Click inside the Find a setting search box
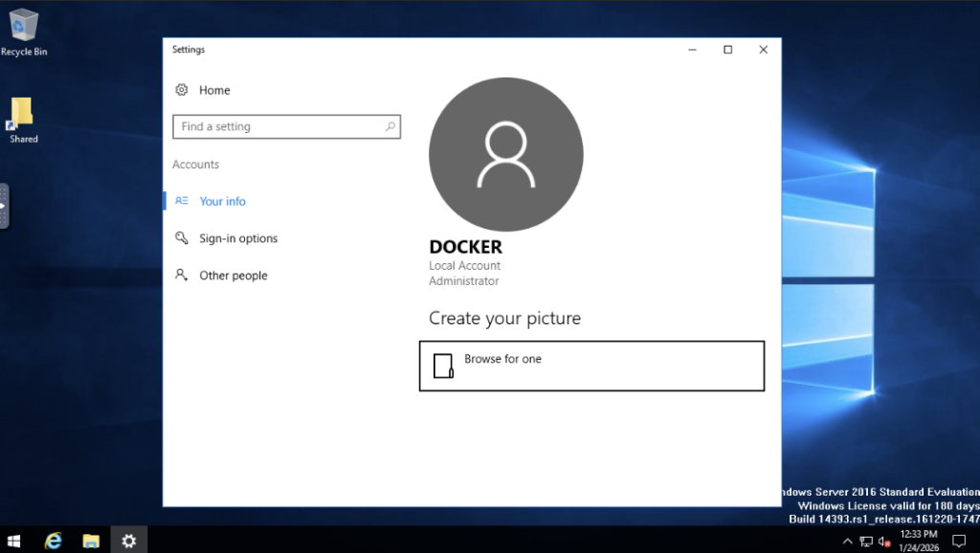This screenshot has width=980, height=553. [278, 126]
